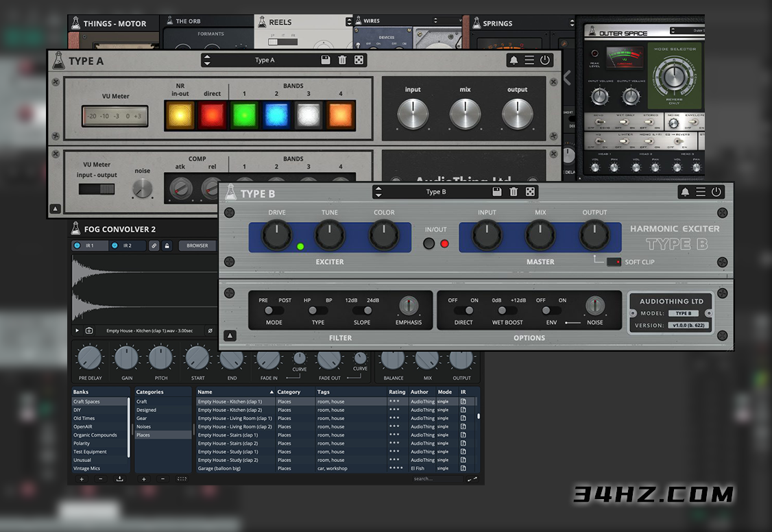772x532 pixels.
Task: Randomize Type B parameters with dice icon
Action: pos(530,192)
